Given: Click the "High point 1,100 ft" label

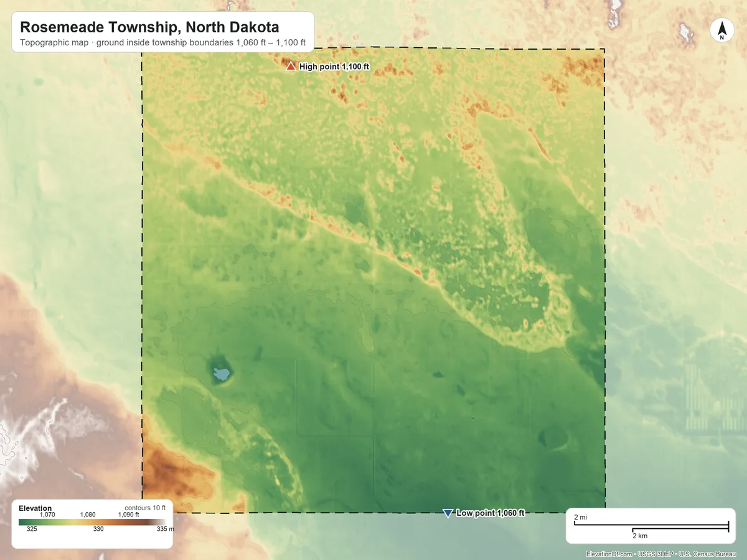Looking at the screenshot, I should (x=334, y=67).
